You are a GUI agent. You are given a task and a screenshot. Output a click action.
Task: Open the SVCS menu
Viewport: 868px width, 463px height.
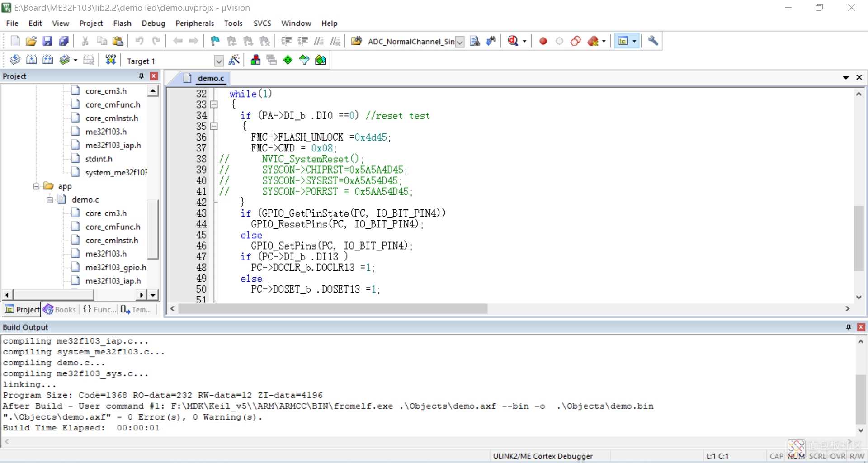pos(262,23)
